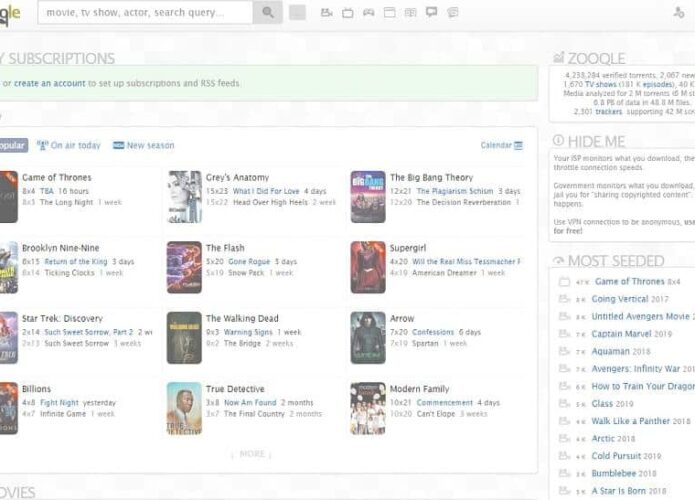Image resolution: width=695 pixels, height=500 pixels.
Task: Open the Movies camera icon in header
Action: pos(327,13)
